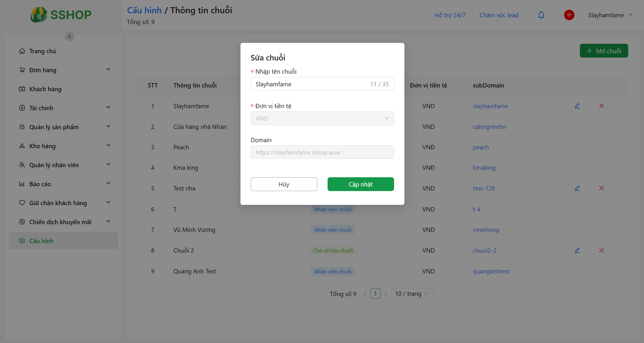Click the red plus avatar icon
This screenshot has width=644, height=343.
coord(569,15)
